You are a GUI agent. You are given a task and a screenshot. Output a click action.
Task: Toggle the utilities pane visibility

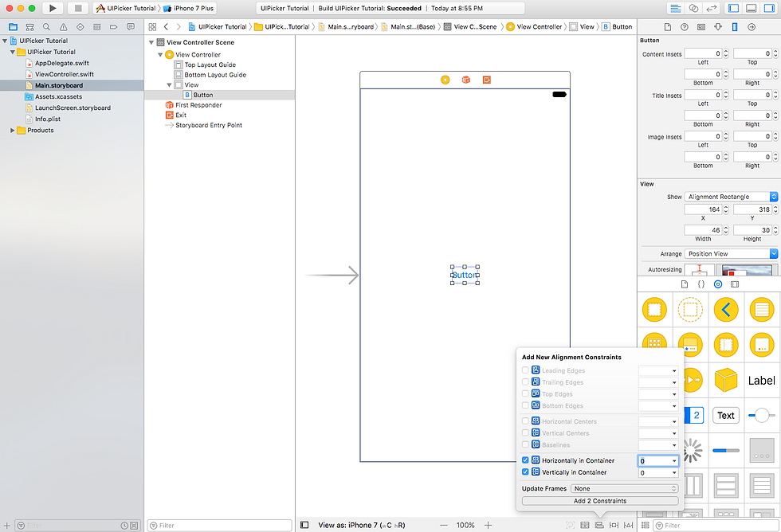pyautogui.click(x=770, y=8)
